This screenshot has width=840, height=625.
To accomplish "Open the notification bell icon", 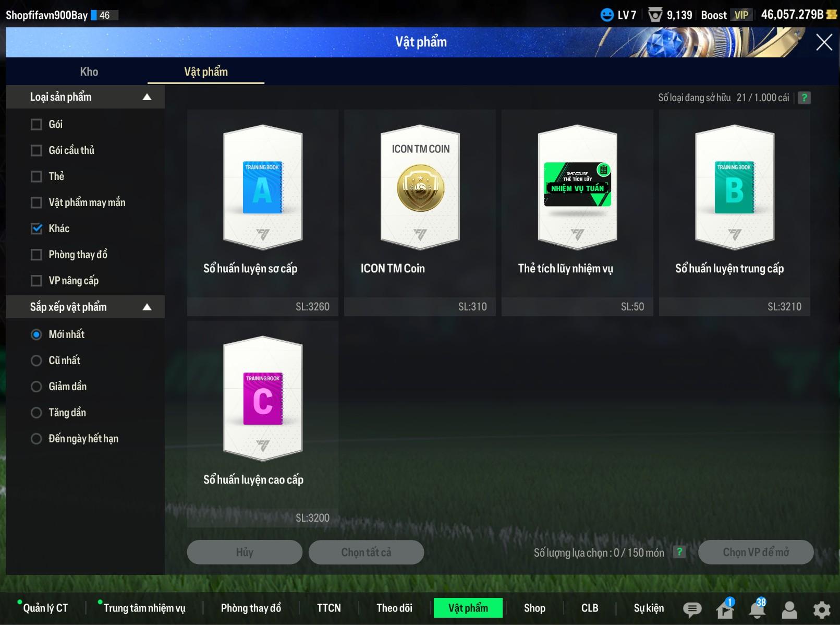I will click(x=757, y=609).
